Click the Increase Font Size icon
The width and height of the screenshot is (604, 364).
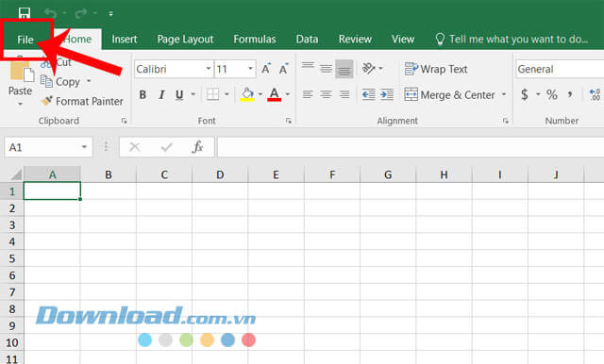[266, 69]
